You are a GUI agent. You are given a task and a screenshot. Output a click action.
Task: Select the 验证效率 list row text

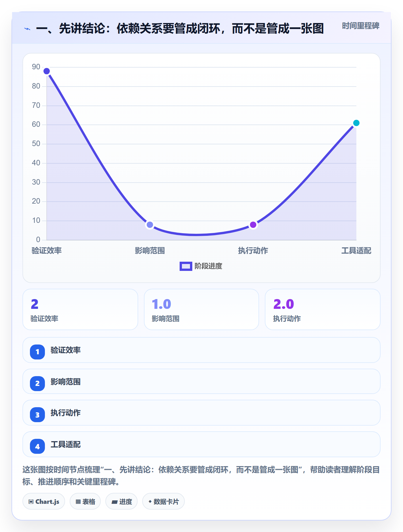point(66,350)
